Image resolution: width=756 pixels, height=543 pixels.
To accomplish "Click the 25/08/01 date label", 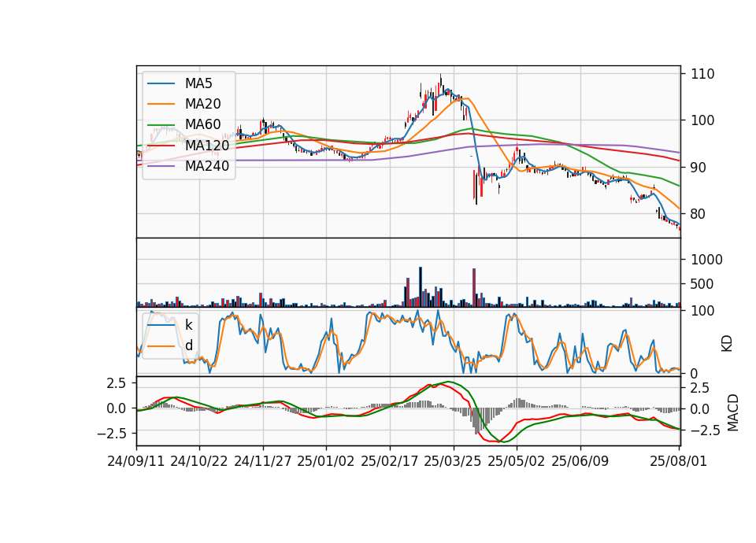I will [679, 462].
